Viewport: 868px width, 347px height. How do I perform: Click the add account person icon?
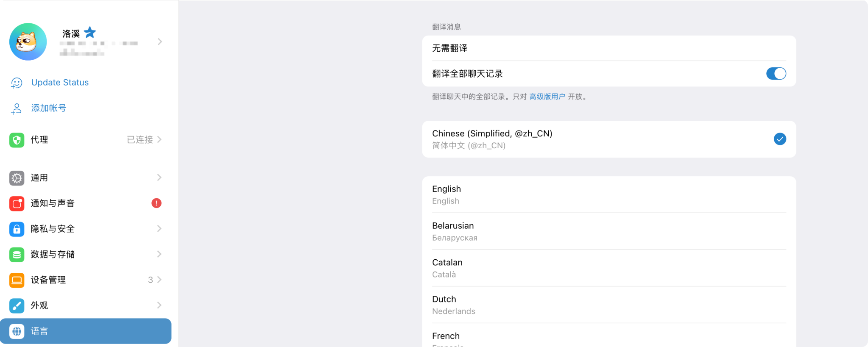[x=17, y=109]
